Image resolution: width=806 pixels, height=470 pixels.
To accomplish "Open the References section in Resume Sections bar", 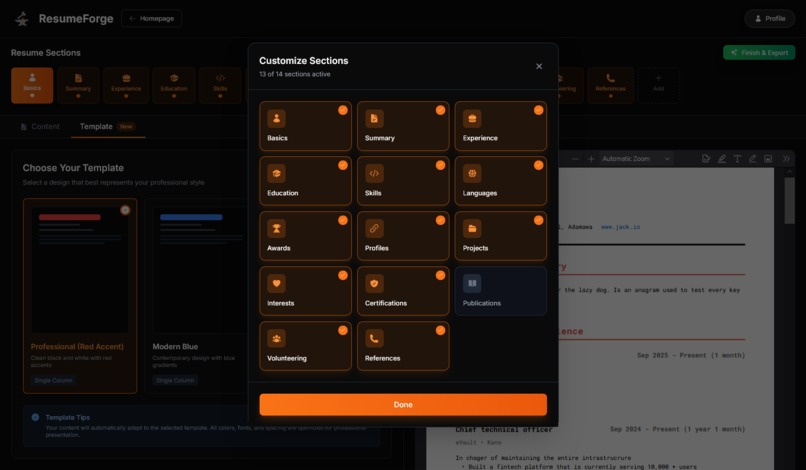I will (611, 85).
